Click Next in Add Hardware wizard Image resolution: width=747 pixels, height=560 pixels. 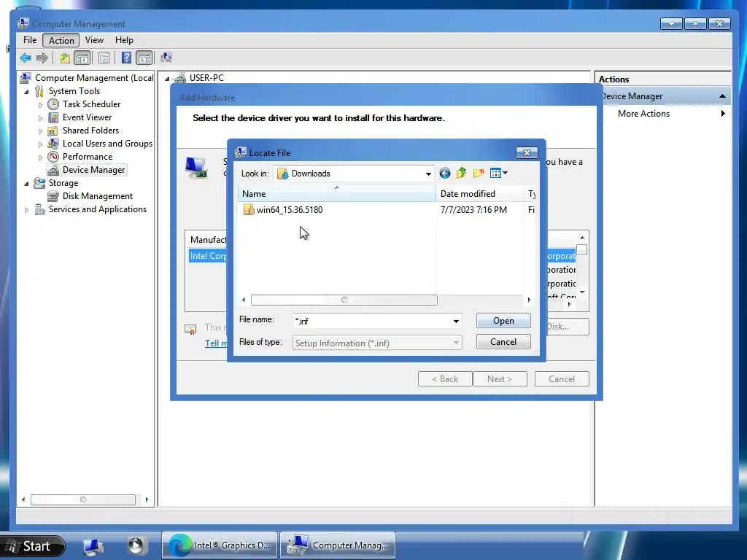pyautogui.click(x=500, y=379)
